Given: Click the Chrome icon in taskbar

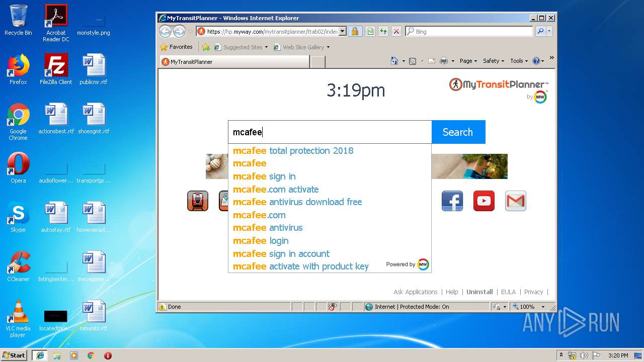Looking at the screenshot, I should pos(91,355).
